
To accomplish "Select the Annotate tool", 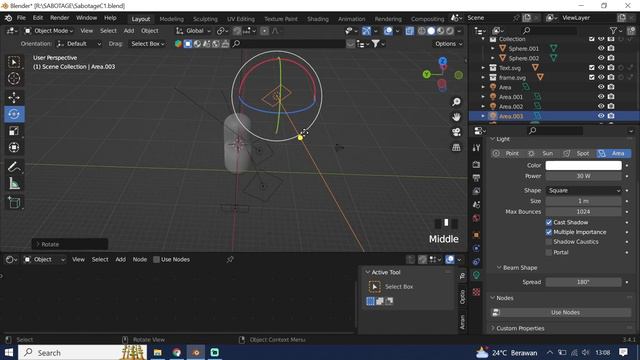I will click(14, 167).
